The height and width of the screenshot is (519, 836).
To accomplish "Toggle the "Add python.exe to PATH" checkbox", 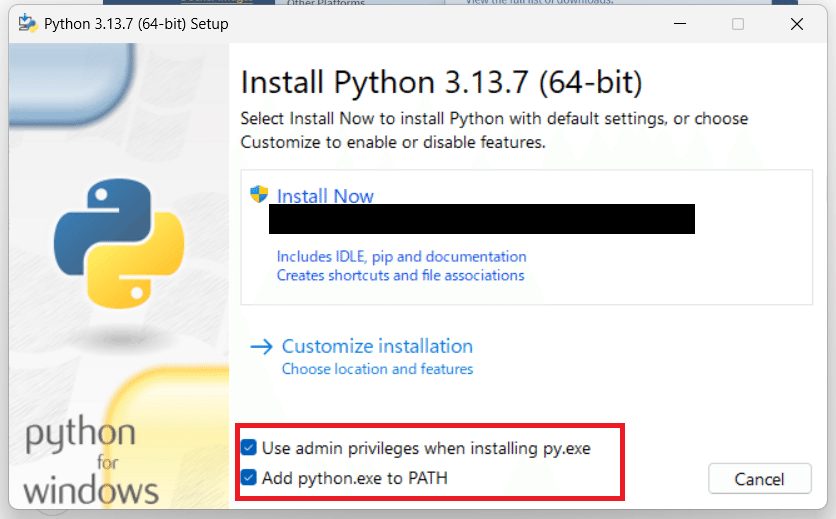I will pyautogui.click(x=249, y=478).
